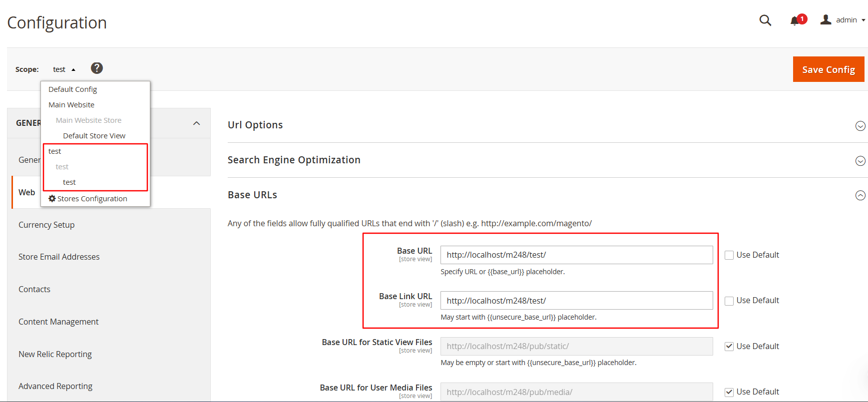Open the search magnifier icon
Image resolution: width=868 pixels, height=402 pixels.
765,20
